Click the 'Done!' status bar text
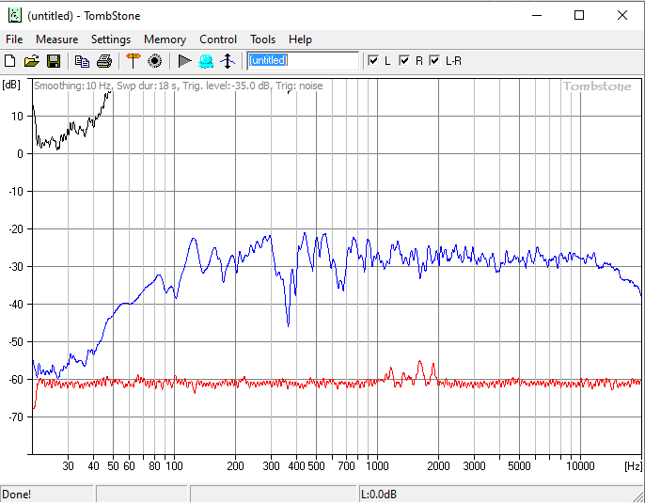 [x=16, y=494]
